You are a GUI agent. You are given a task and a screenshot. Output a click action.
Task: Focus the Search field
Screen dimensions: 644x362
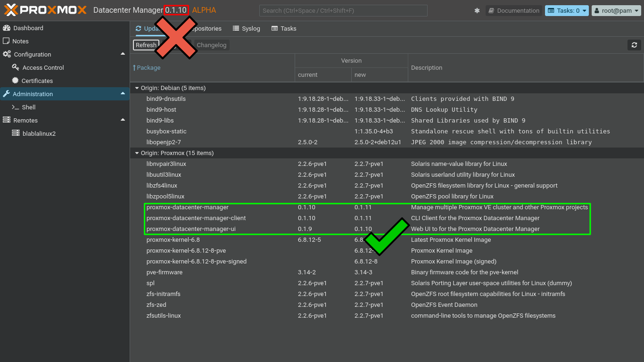(x=343, y=10)
